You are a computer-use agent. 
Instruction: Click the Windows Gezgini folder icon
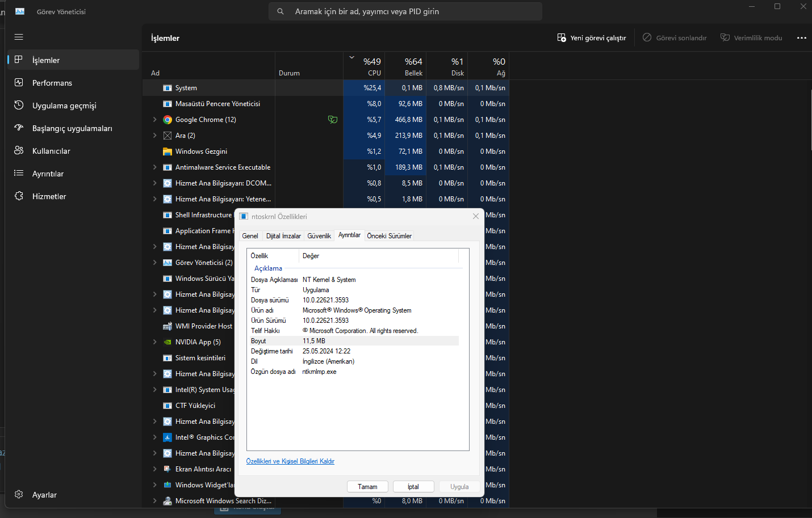(x=168, y=151)
